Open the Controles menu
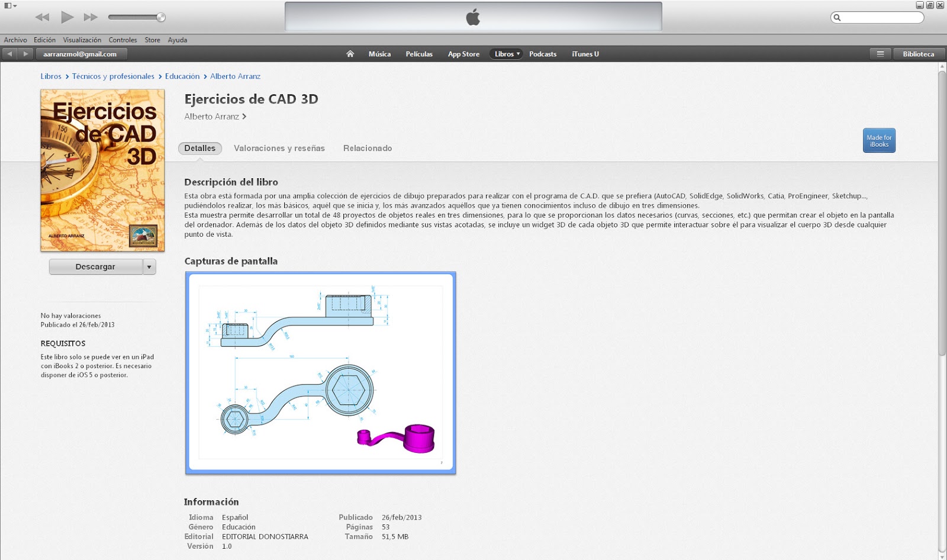 click(123, 40)
